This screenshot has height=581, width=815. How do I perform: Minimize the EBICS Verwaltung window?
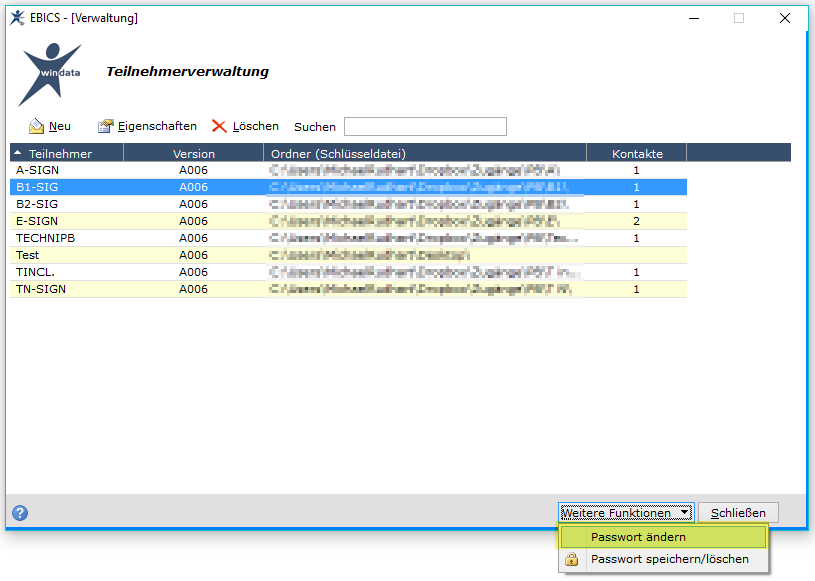point(694,18)
